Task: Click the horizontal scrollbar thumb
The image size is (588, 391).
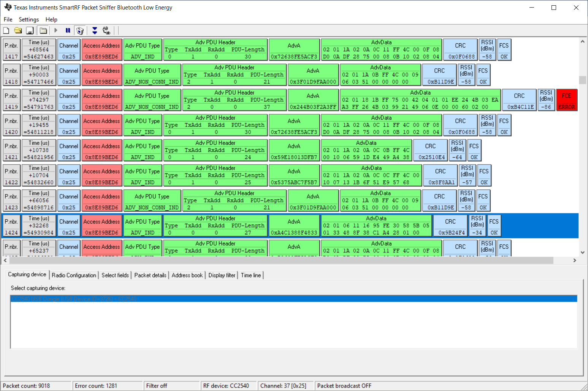Action: tap(281, 260)
